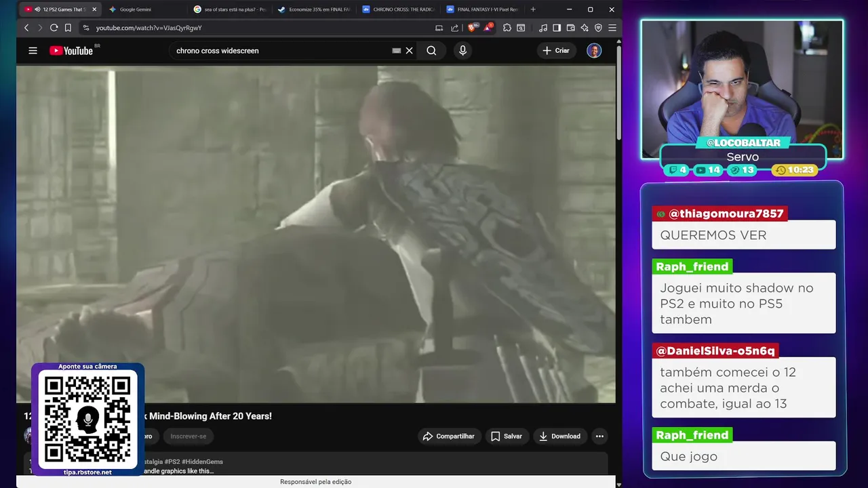Switch to the sea of stars tab

229,9
